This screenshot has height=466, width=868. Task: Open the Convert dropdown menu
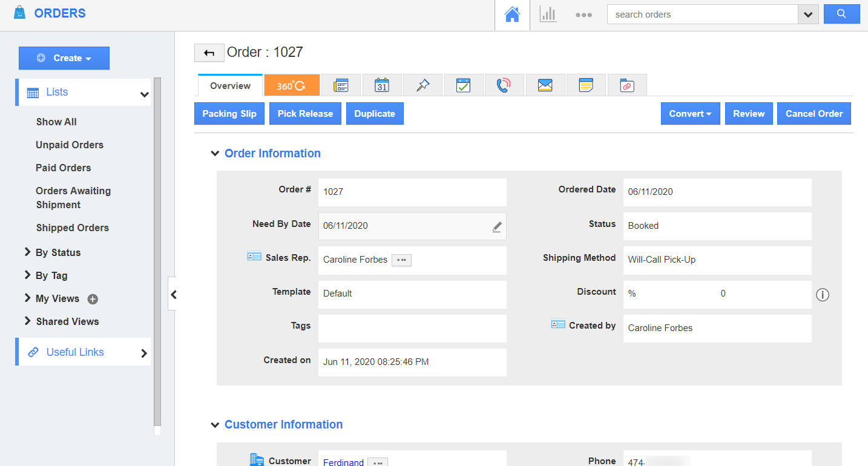coord(691,114)
